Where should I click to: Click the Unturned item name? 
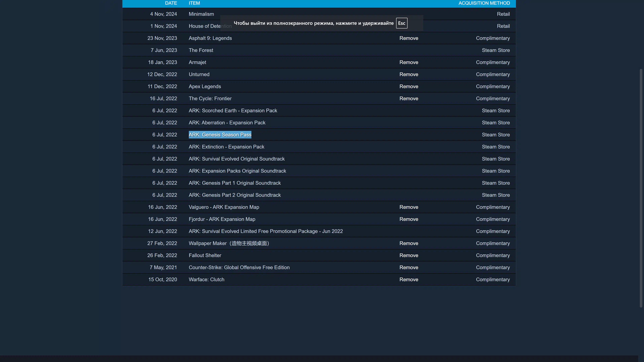(199, 74)
